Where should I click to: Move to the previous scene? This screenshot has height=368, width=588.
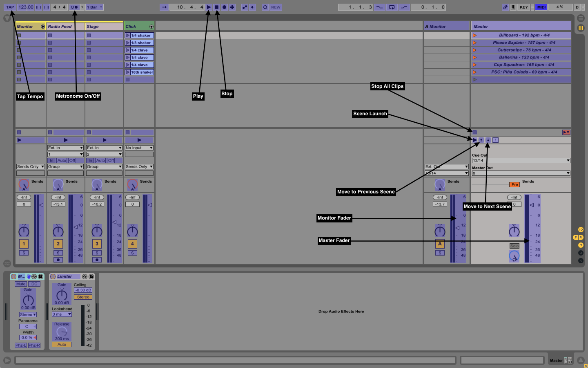point(481,140)
